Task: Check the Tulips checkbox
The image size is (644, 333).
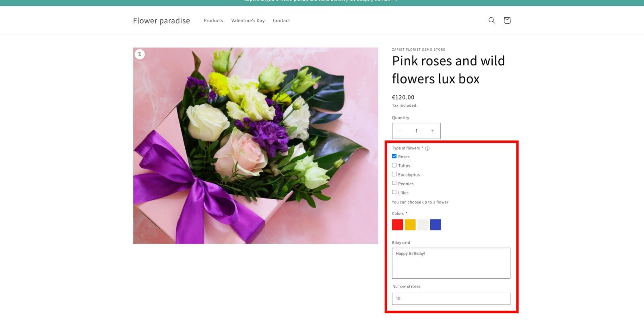Action: click(394, 165)
